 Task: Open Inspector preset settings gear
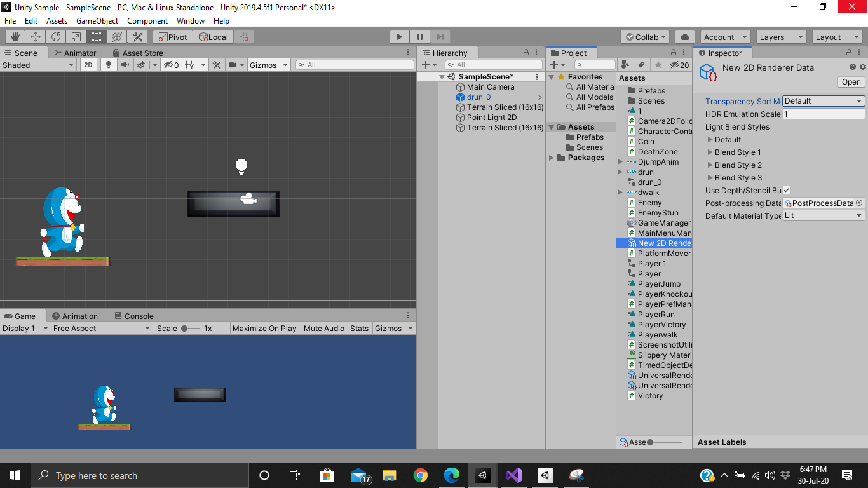point(862,67)
